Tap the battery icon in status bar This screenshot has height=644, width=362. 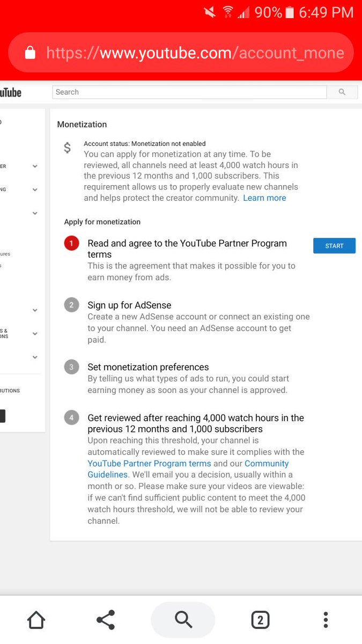290,12
